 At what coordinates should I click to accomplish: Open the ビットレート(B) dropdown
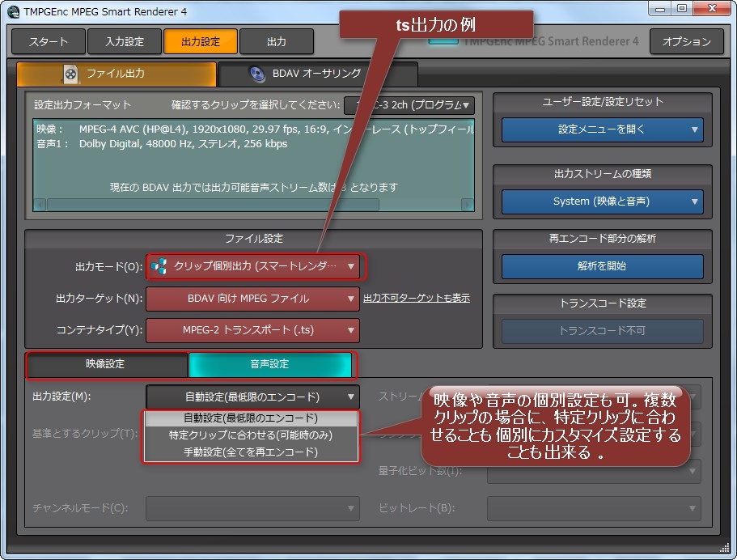click(594, 508)
